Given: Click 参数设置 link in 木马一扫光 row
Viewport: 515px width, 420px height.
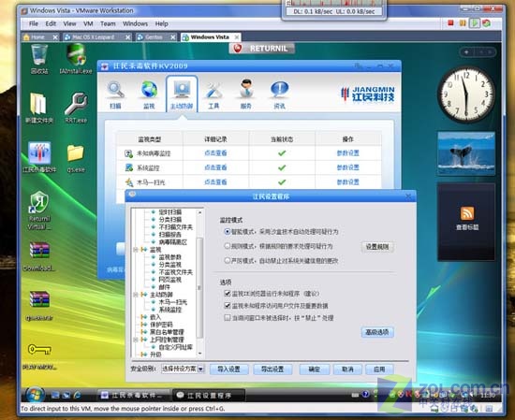Looking at the screenshot, I should click(x=347, y=182).
